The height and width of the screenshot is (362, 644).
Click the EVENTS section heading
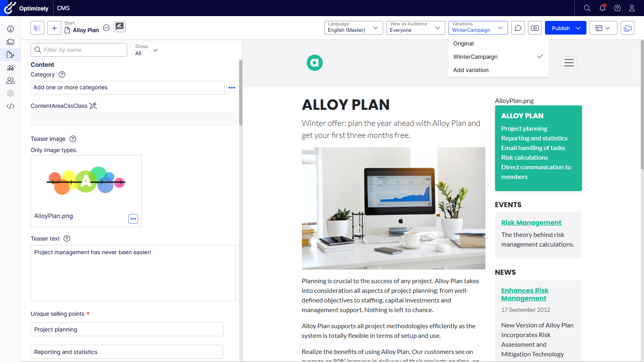click(508, 205)
